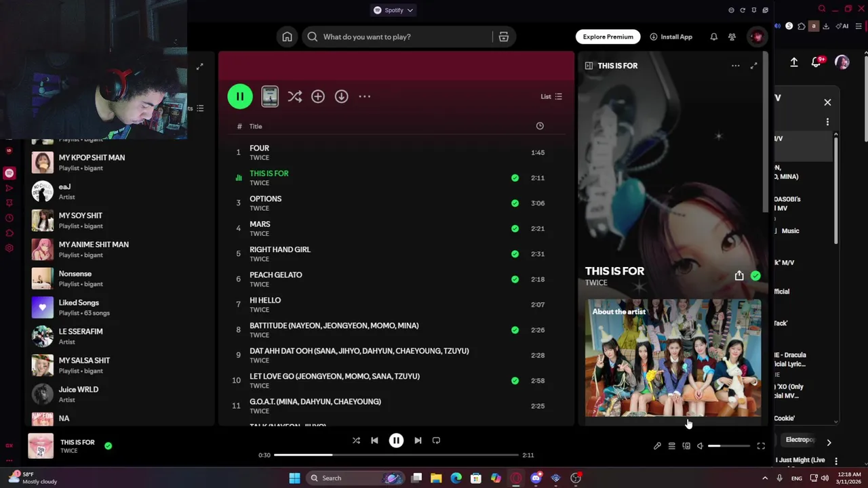Open eaJ artist in library
The height and width of the screenshot is (488, 868).
click(119, 191)
